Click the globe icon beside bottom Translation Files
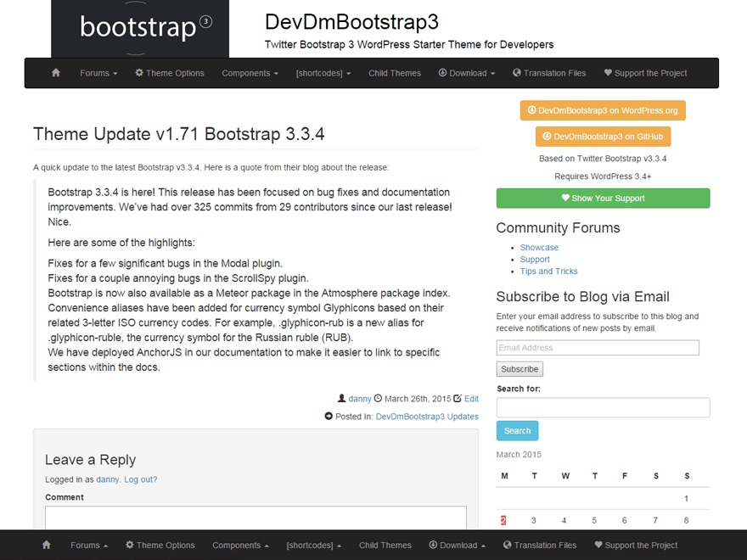 point(508,544)
